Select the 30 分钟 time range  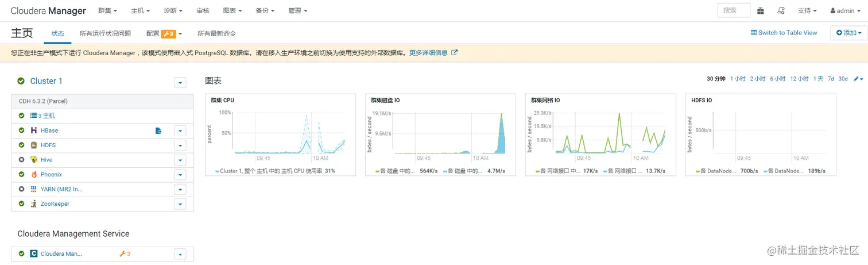click(716, 79)
